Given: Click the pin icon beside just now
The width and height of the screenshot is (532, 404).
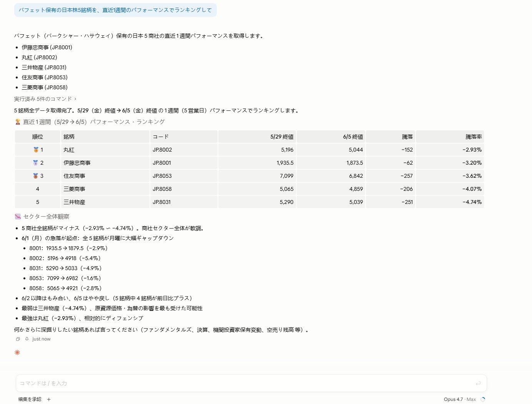Looking at the screenshot, I should pyautogui.click(x=27, y=339).
